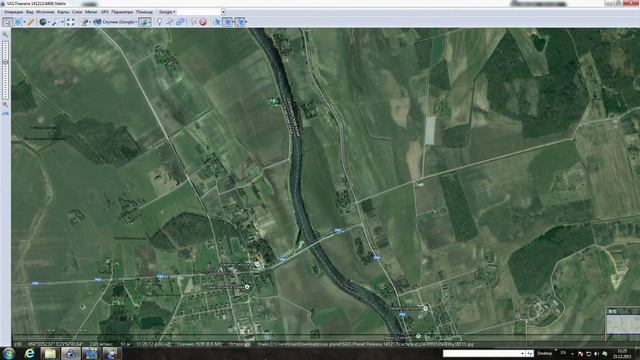Click the mini-map overview thumbnail
The image size is (640, 360).
(623, 323)
